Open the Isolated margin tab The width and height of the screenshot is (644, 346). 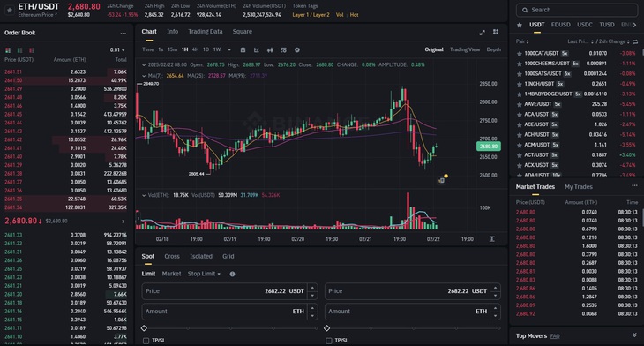[x=201, y=257]
